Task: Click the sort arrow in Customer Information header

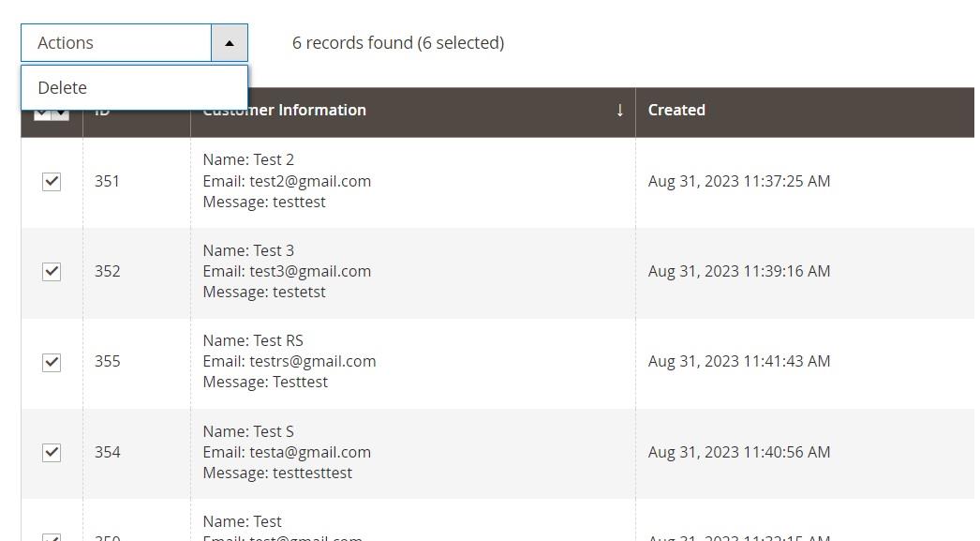Action: click(619, 111)
